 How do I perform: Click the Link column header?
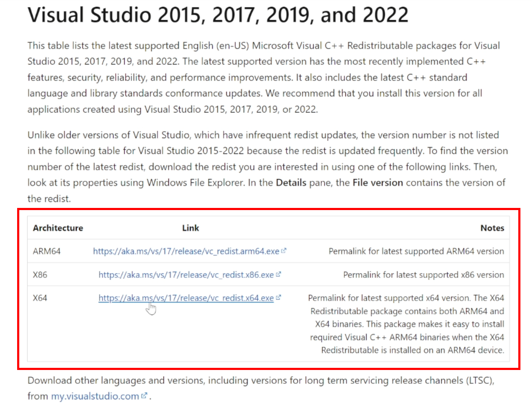pos(190,228)
